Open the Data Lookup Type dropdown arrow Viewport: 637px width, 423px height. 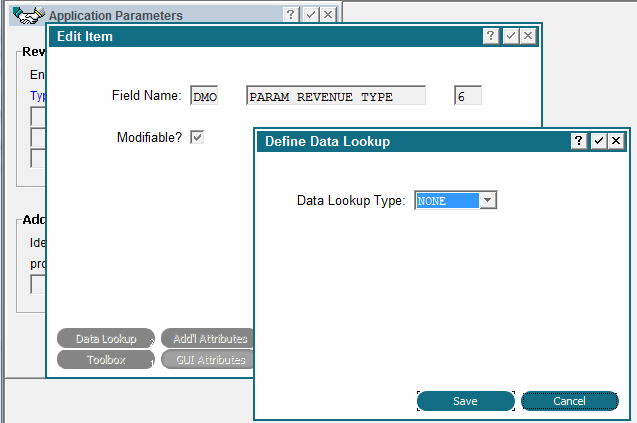click(488, 200)
